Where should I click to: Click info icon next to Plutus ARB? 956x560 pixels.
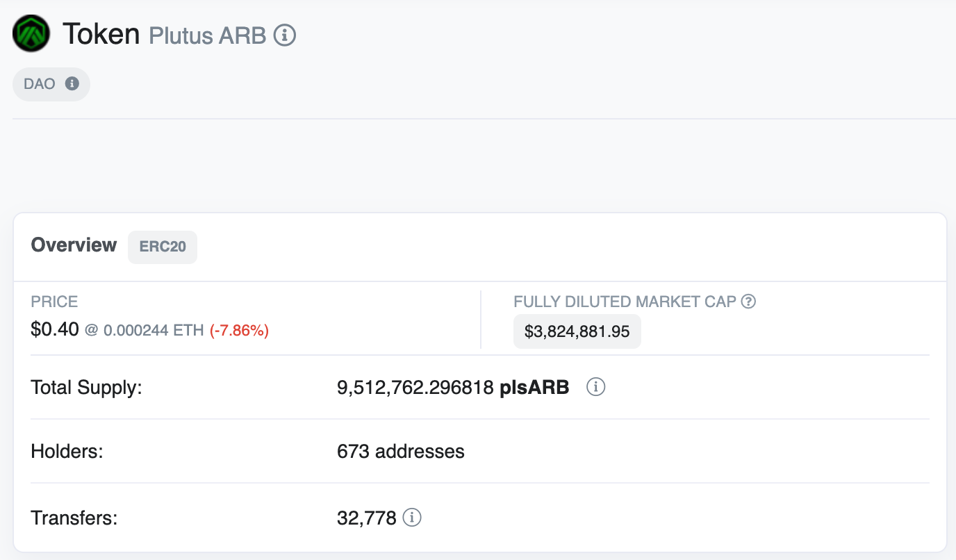[285, 35]
